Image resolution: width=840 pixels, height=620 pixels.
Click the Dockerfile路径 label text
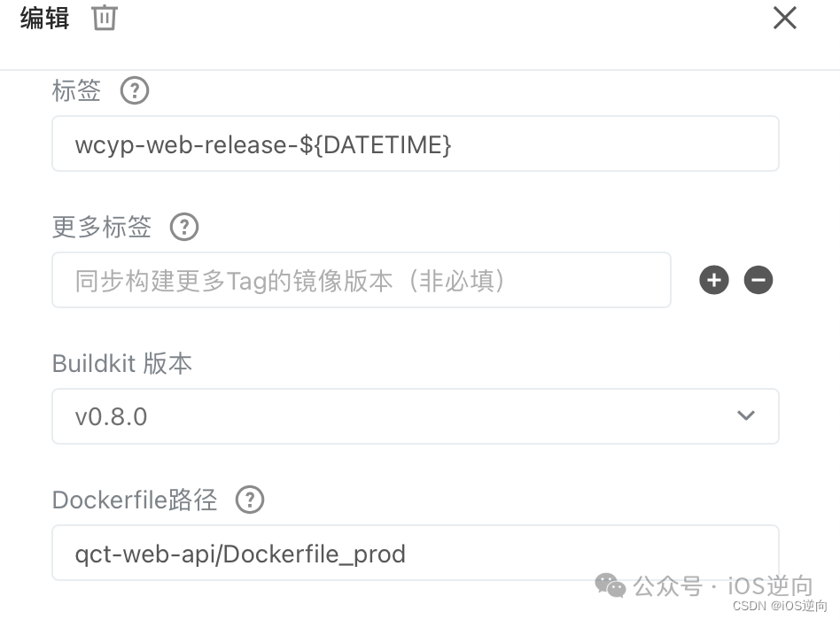click(135, 500)
